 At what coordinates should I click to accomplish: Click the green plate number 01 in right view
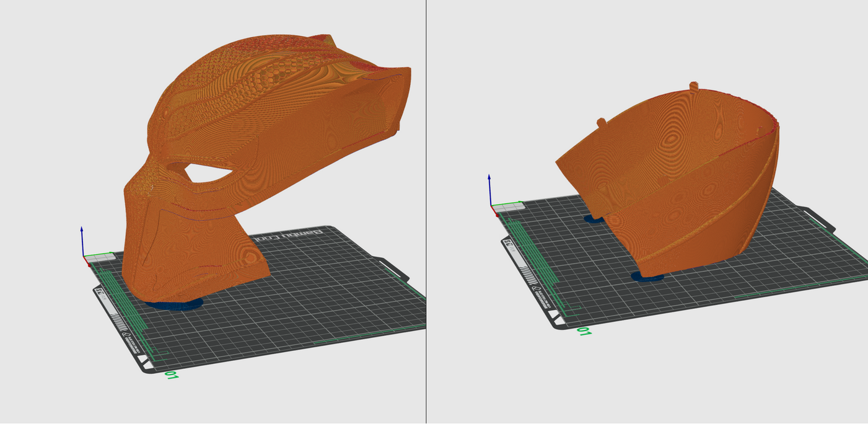coord(584,332)
